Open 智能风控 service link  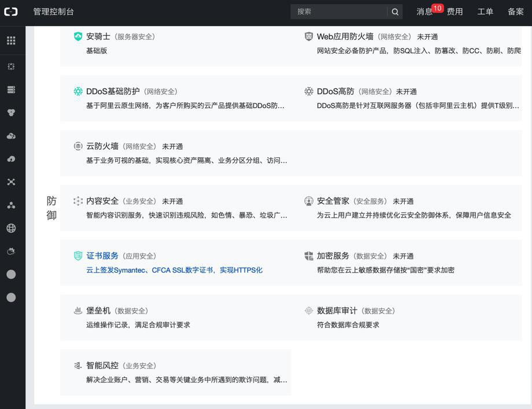[x=102, y=365]
